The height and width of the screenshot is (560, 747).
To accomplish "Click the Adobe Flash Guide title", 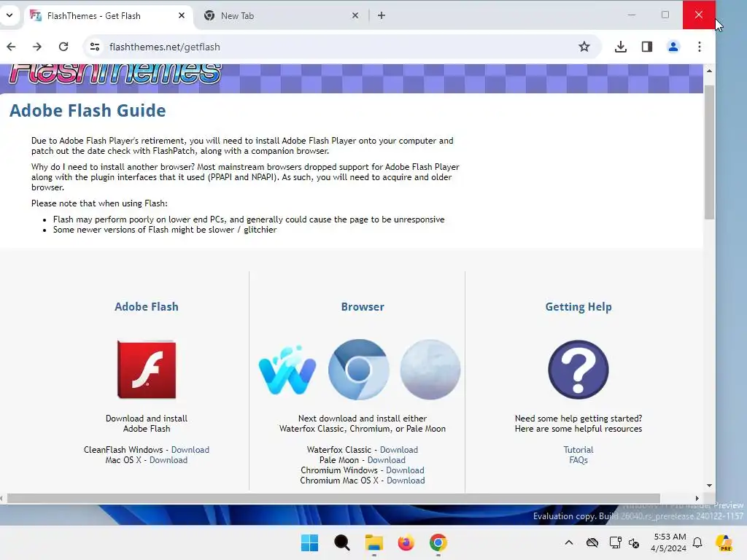I will pyautogui.click(x=88, y=111).
